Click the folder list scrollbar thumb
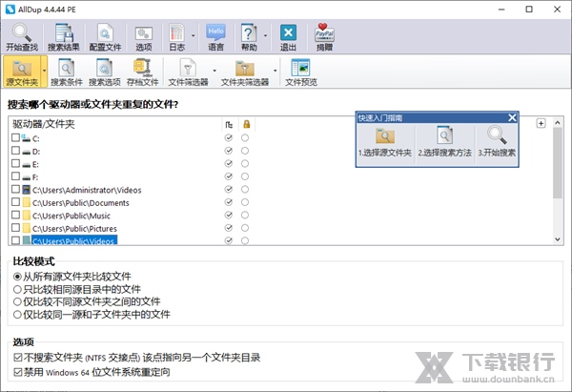The height and width of the screenshot is (392, 572). tap(558, 163)
